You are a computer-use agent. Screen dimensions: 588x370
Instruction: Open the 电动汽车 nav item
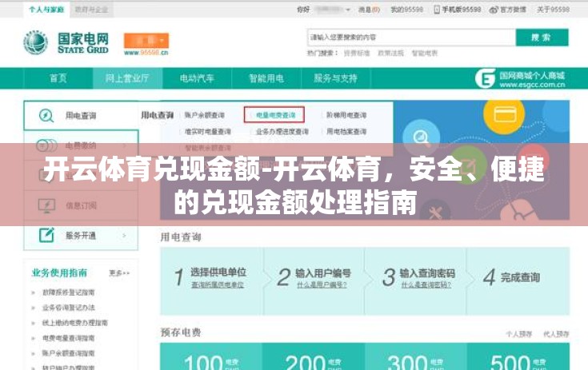click(197, 78)
